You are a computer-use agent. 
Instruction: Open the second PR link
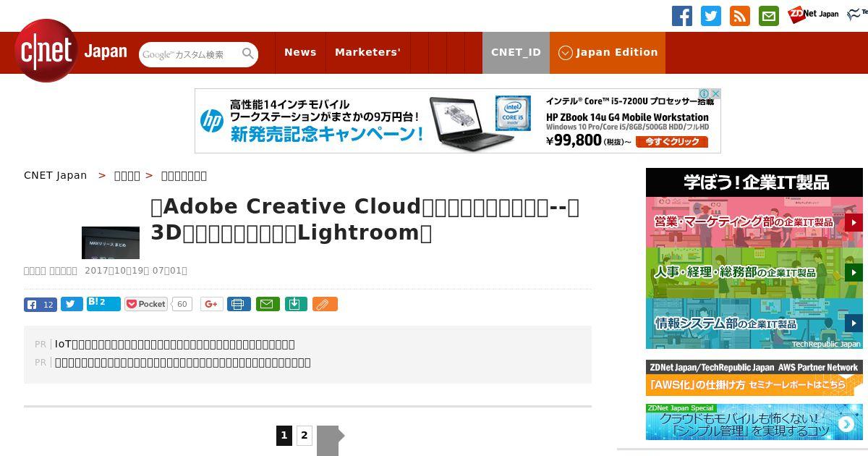click(x=183, y=362)
